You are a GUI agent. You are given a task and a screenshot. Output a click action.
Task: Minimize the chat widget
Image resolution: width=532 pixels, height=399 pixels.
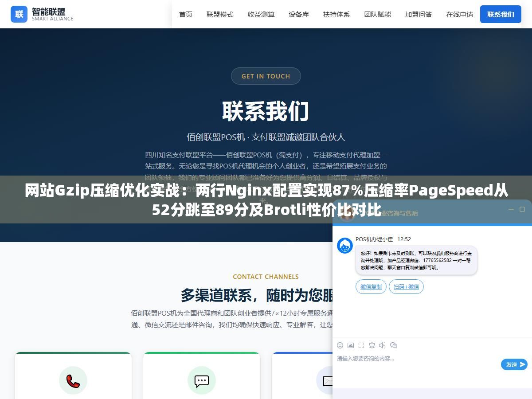tap(511, 209)
